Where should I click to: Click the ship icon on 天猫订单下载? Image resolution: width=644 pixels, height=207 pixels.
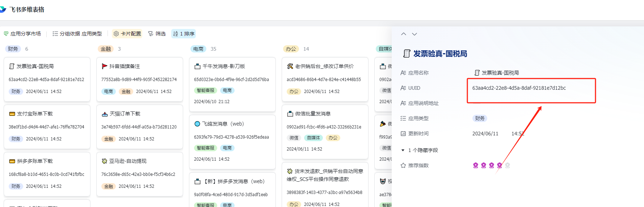coord(105,114)
